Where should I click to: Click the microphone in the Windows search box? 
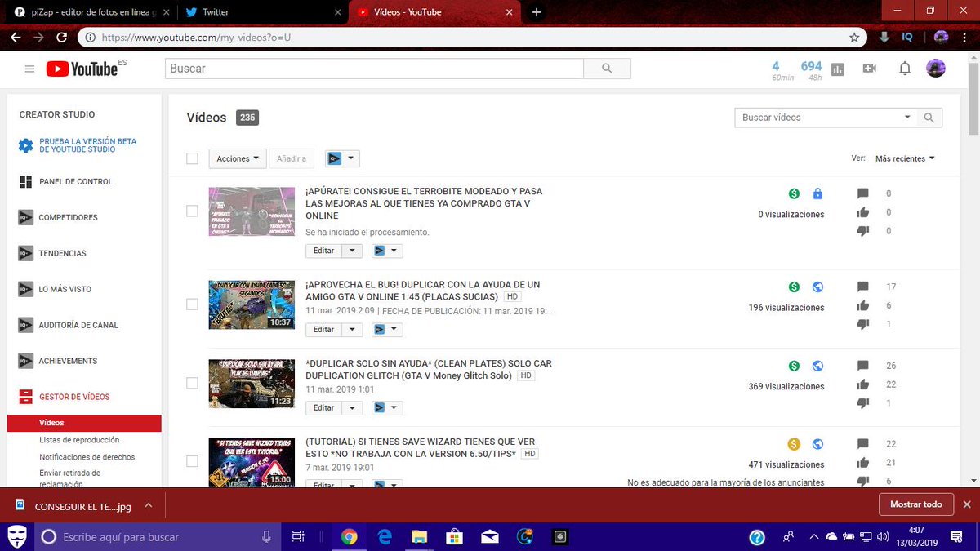(266, 536)
